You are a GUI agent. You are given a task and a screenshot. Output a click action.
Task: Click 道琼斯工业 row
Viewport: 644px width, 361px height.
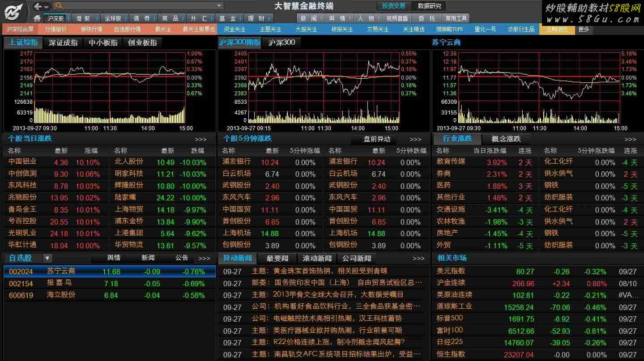537,307
